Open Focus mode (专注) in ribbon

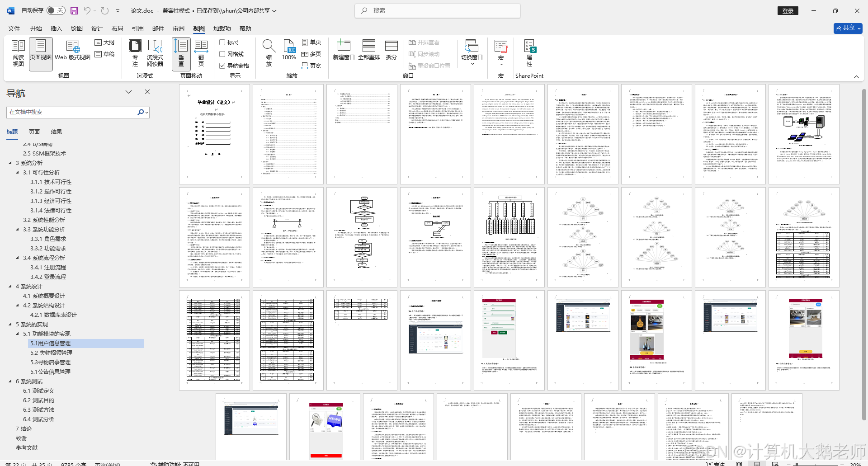point(135,54)
